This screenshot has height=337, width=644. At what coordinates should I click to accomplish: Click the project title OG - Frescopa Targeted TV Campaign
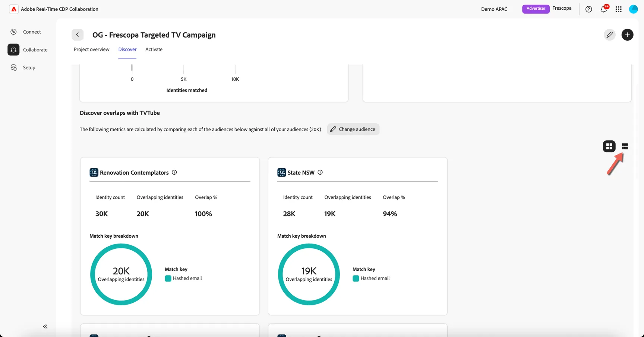[x=154, y=35]
